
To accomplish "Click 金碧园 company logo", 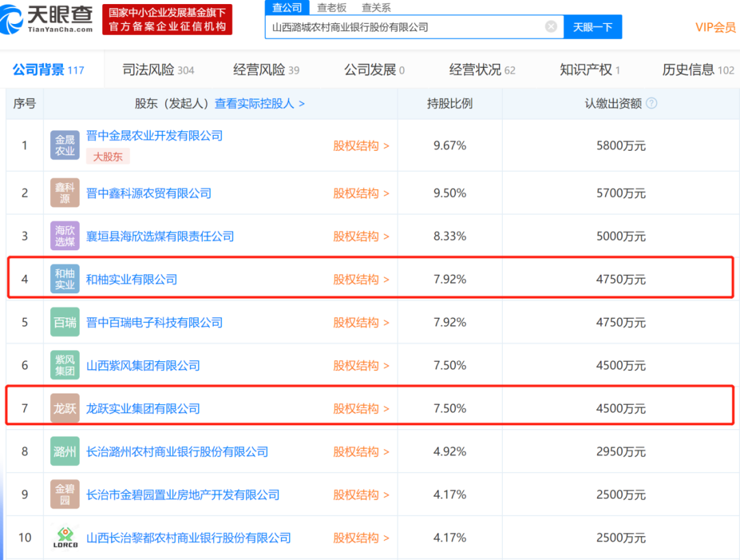I will 64,494.
